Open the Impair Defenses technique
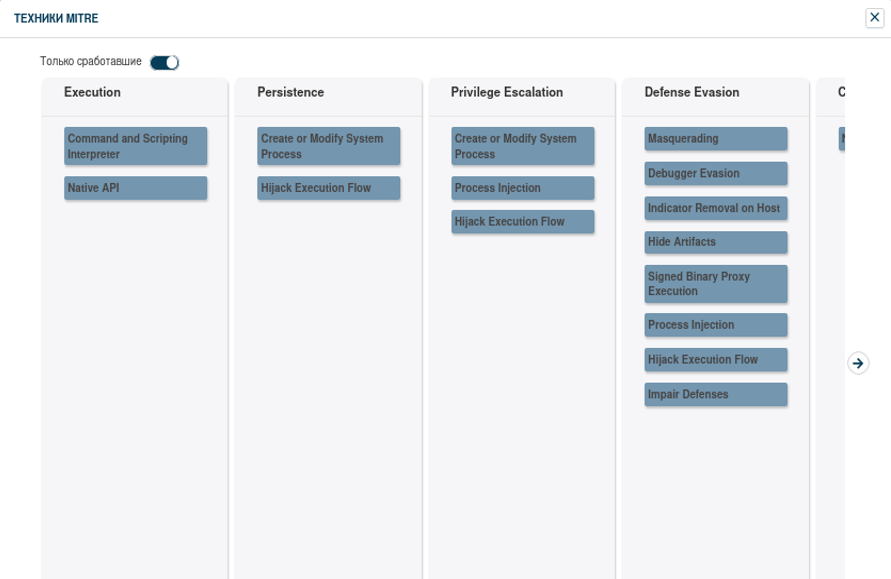 [x=715, y=394]
